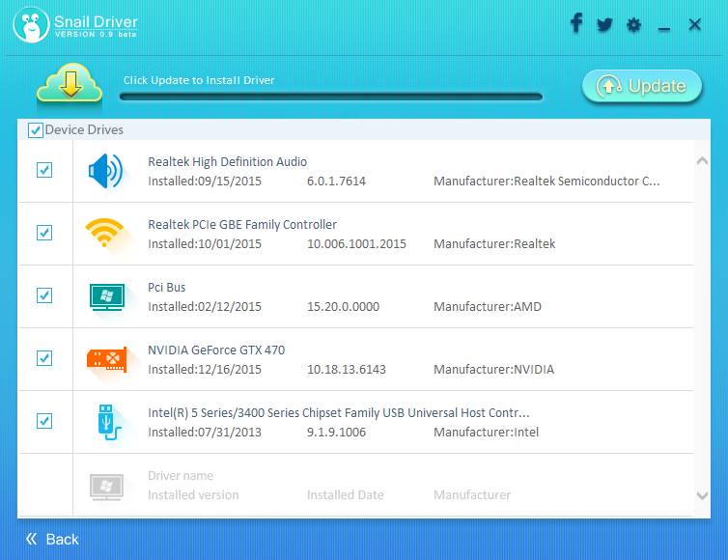
Task: Click the cloud download icon
Action: pos(70,85)
